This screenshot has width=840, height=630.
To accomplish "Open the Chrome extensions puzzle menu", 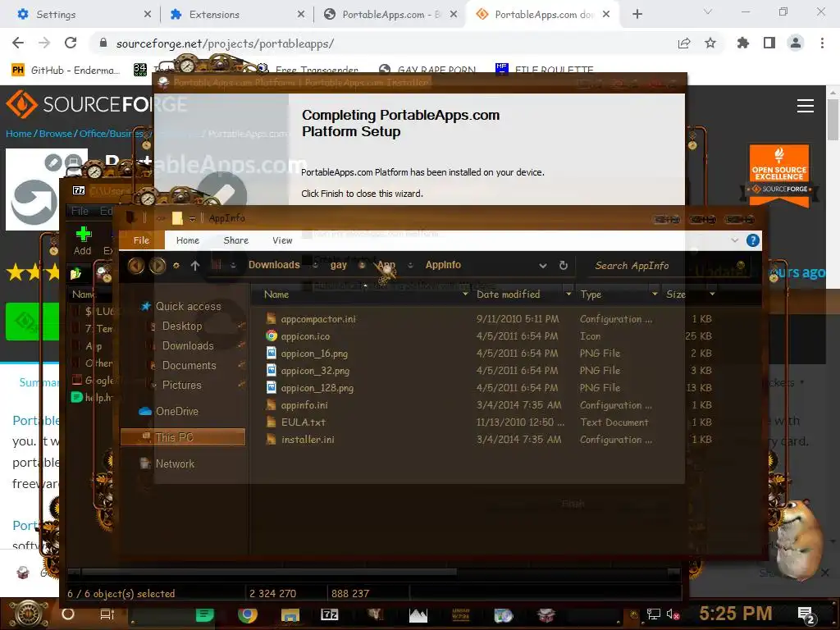I will pyautogui.click(x=743, y=43).
